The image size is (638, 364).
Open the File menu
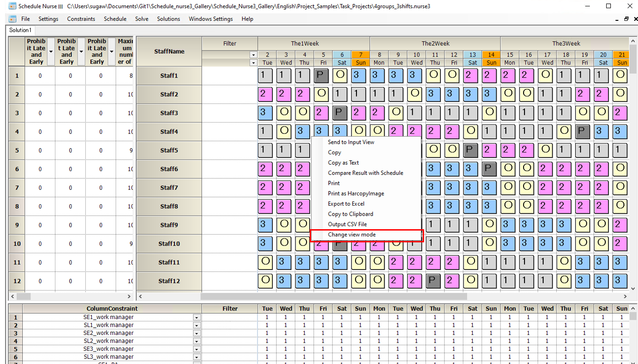coord(25,19)
